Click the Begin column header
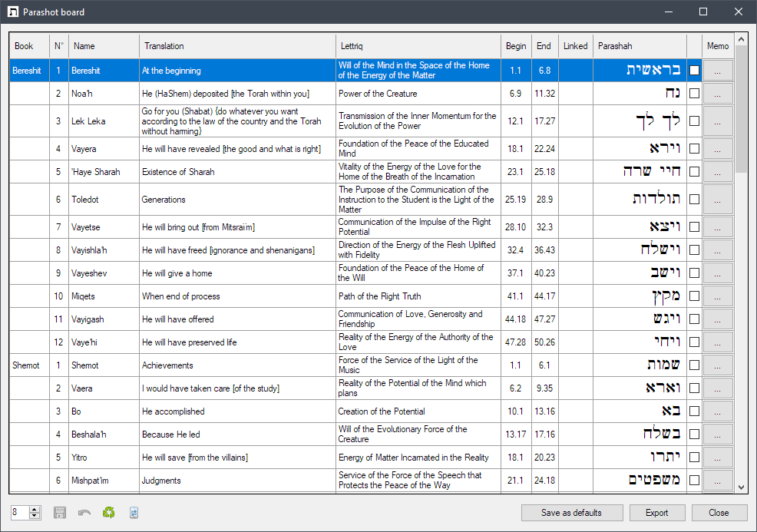757x532 pixels. [x=516, y=46]
